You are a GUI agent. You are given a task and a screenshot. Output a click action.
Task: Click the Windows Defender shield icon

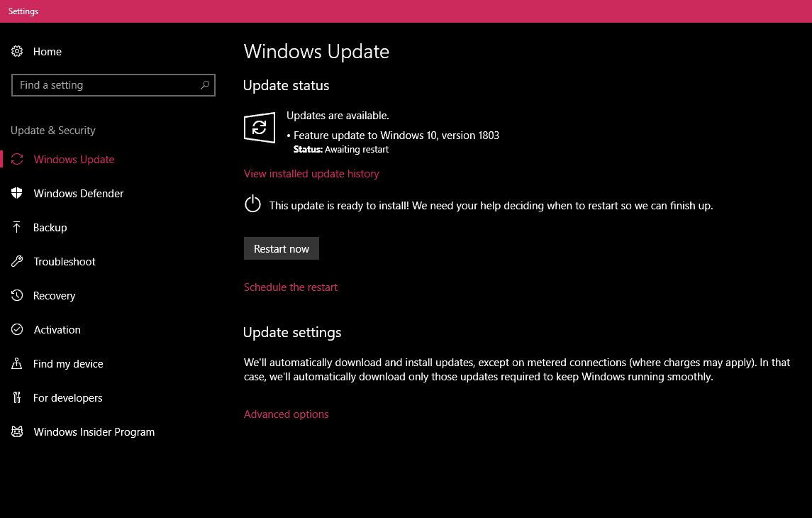17,193
